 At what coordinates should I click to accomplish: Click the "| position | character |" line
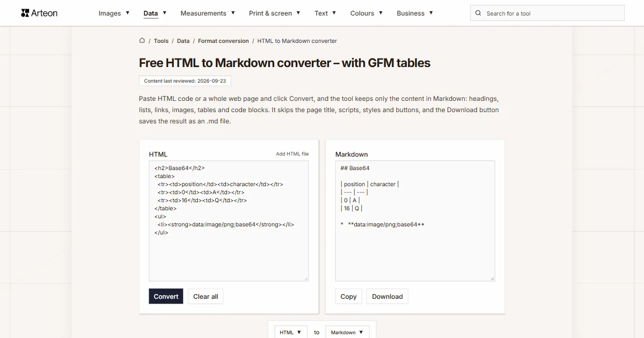(x=370, y=184)
